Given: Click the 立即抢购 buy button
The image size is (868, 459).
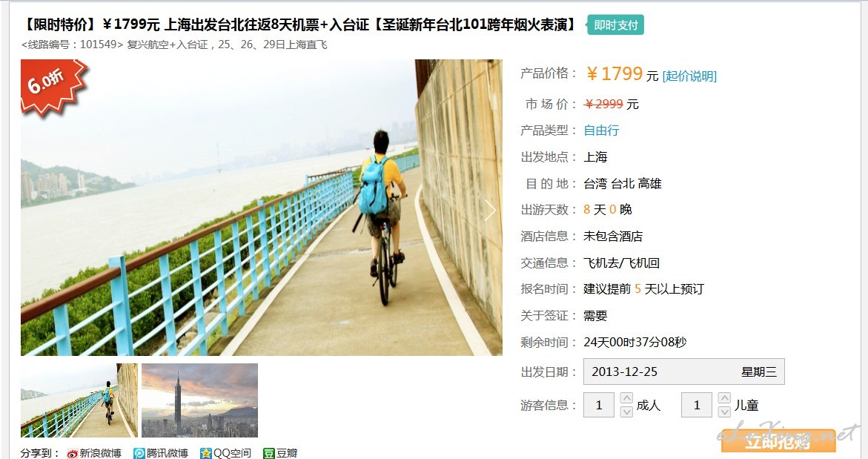Looking at the screenshot, I should [778, 442].
